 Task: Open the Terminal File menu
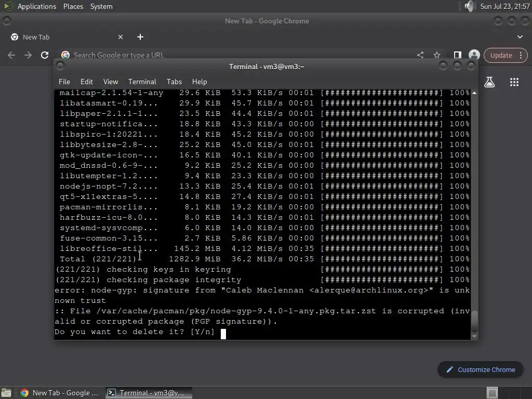pyautogui.click(x=64, y=82)
